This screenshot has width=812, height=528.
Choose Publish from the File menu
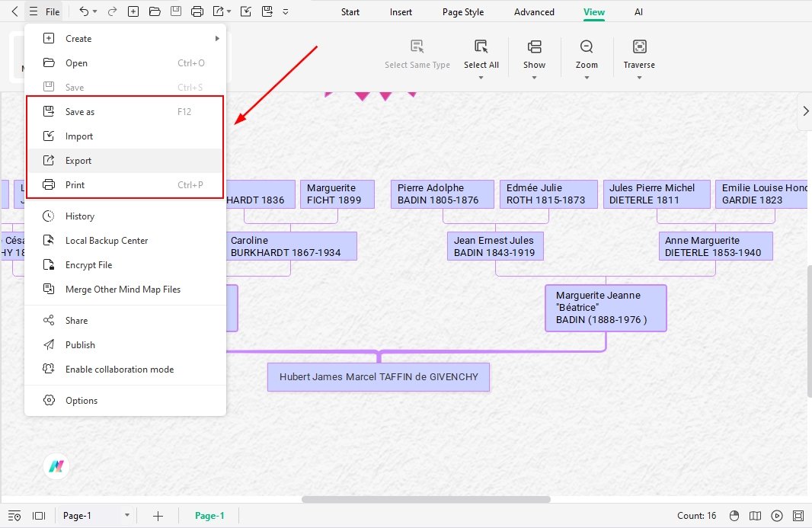point(126,344)
